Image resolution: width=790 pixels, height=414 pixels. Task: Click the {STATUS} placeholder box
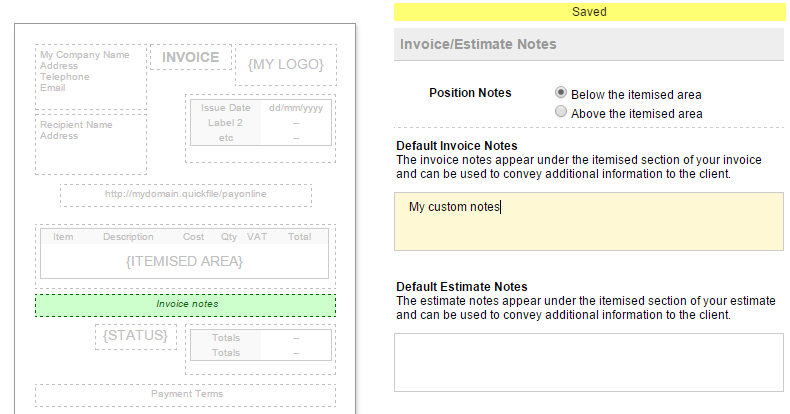point(135,336)
